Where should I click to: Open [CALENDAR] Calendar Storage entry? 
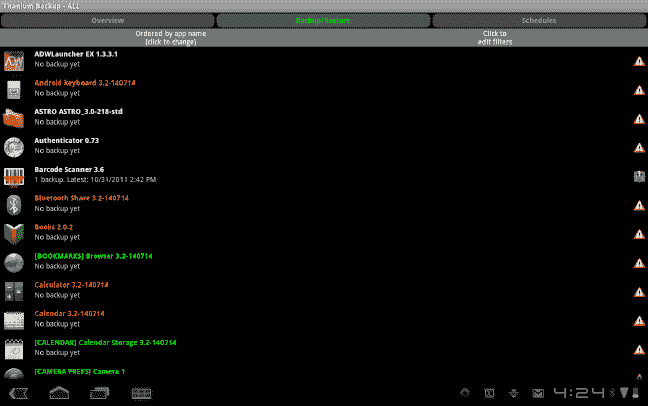[x=324, y=349]
